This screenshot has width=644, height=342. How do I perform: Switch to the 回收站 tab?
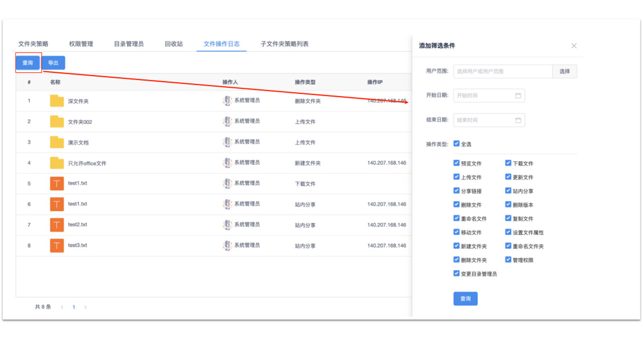tap(174, 44)
